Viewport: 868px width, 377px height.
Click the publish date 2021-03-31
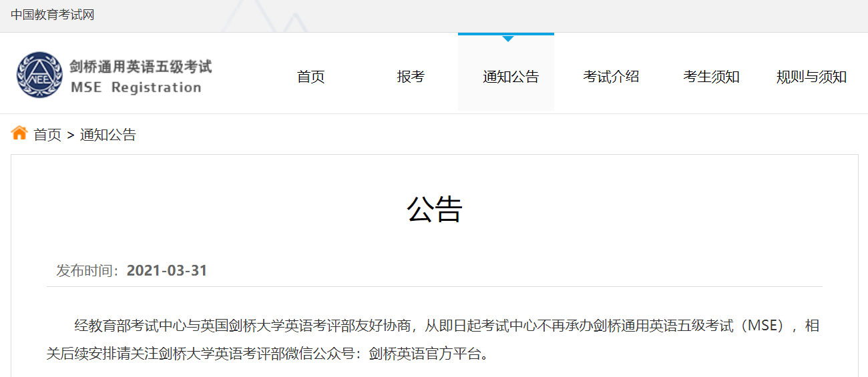[x=167, y=270]
